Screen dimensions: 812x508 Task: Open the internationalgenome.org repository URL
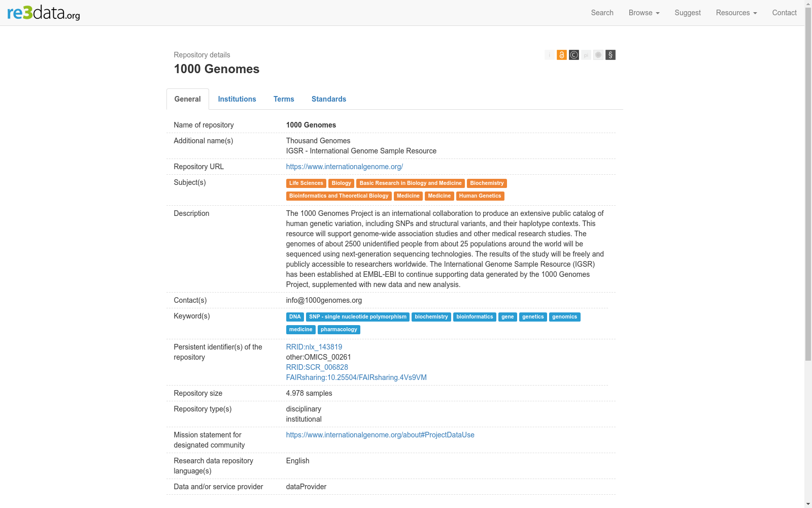pyautogui.click(x=345, y=167)
